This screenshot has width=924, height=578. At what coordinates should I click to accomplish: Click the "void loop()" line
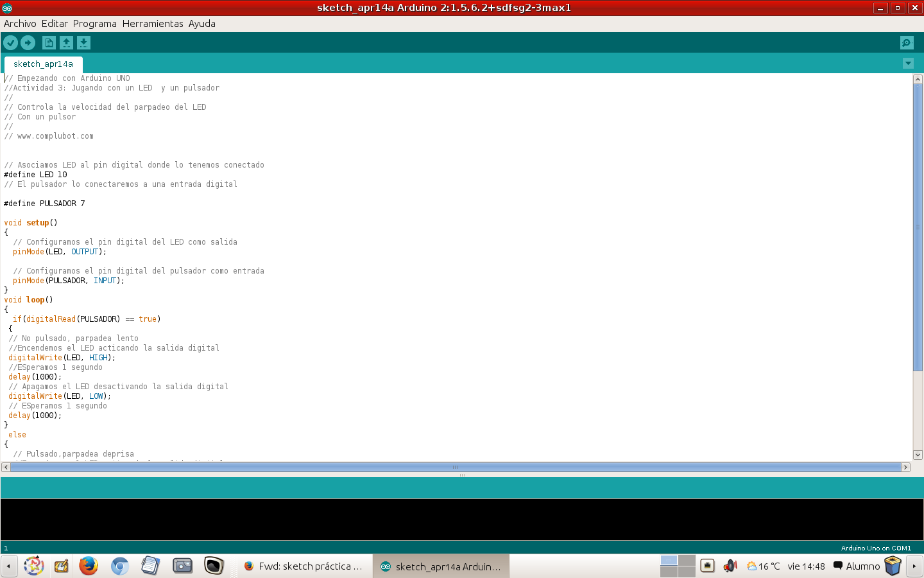tap(28, 300)
